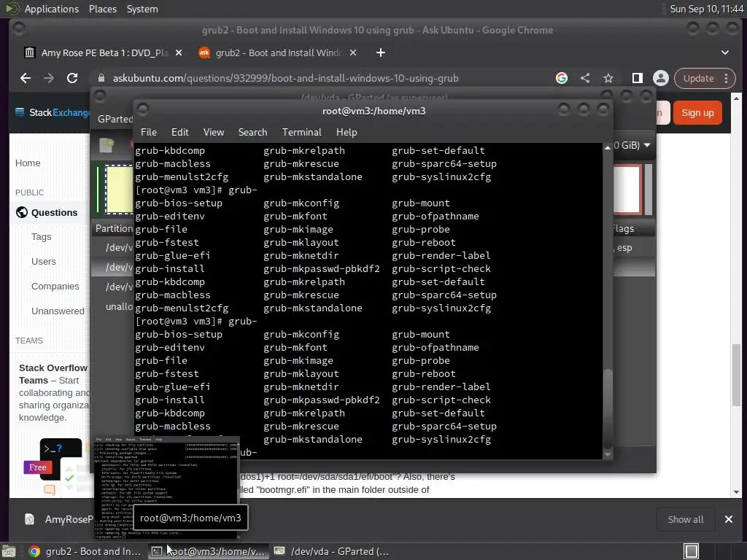Open the terminal Search menu

pos(252,133)
